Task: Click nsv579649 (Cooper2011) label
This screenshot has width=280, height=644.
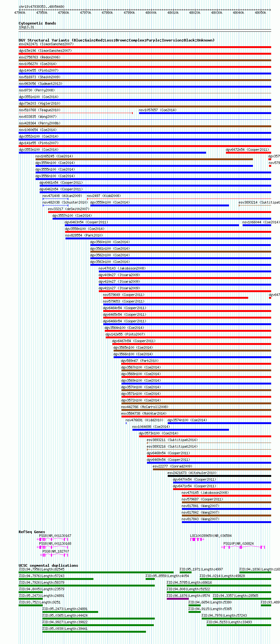Action: [x=124, y=295]
